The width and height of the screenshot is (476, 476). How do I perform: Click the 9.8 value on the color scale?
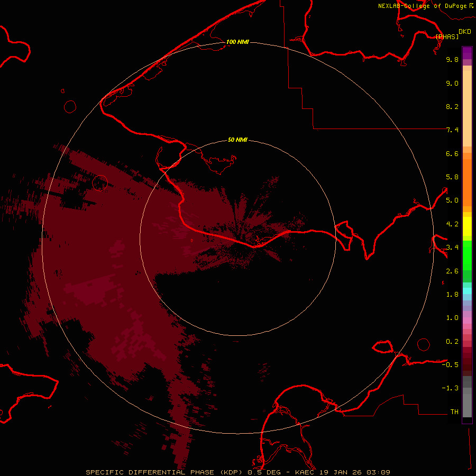[452, 59]
